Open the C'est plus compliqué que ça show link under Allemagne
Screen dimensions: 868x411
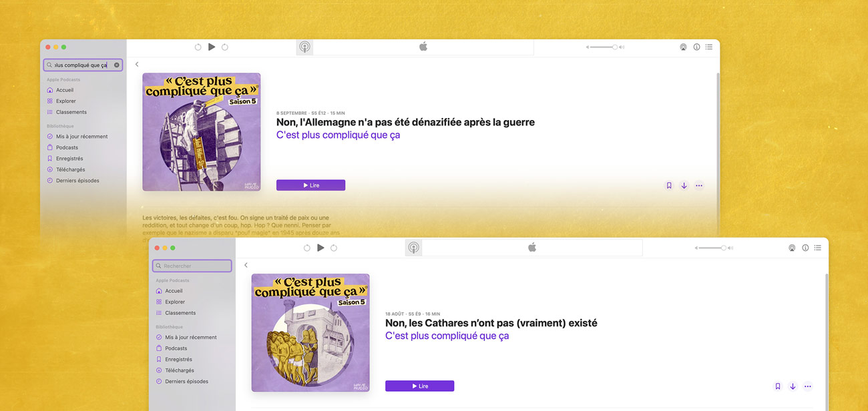339,135
